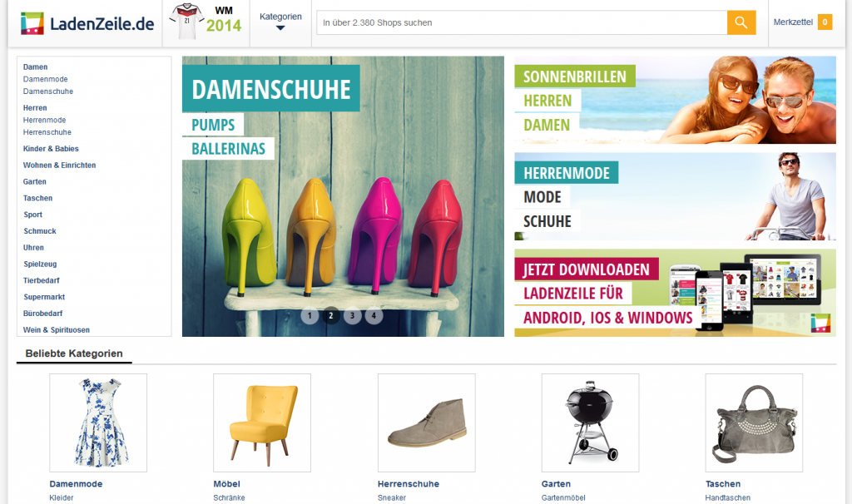This screenshot has width=852, height=504.
Task: Open the Bürobedarf category
Action: 42,314
